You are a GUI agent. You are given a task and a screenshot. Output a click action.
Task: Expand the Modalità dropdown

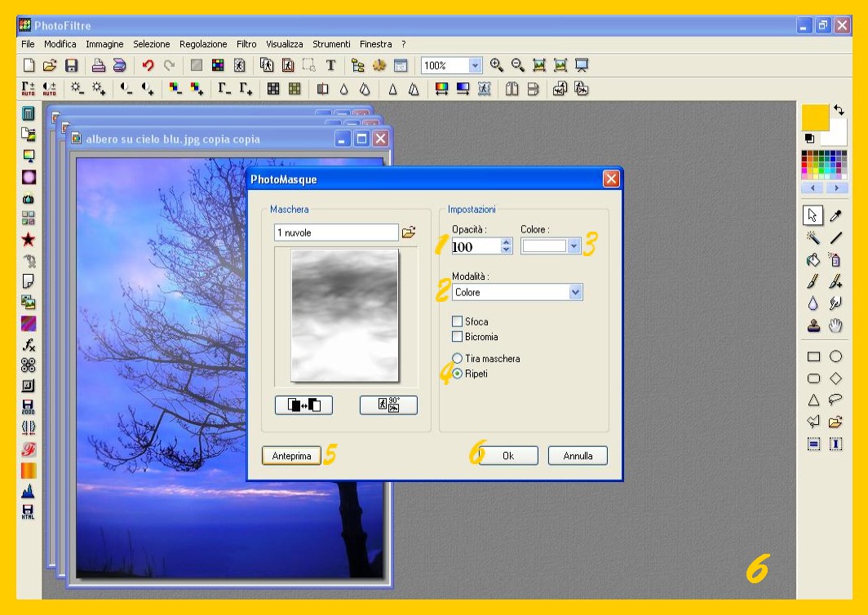point(575,292)
